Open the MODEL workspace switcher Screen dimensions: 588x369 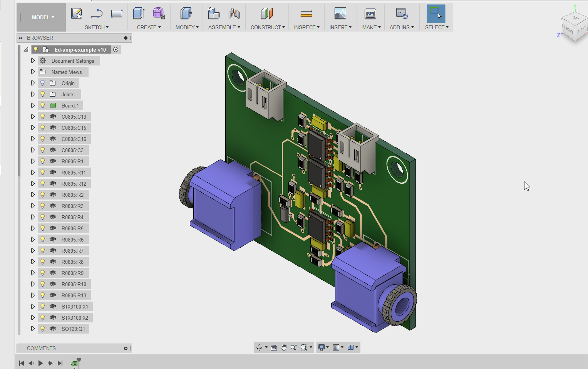pos(41,17)
